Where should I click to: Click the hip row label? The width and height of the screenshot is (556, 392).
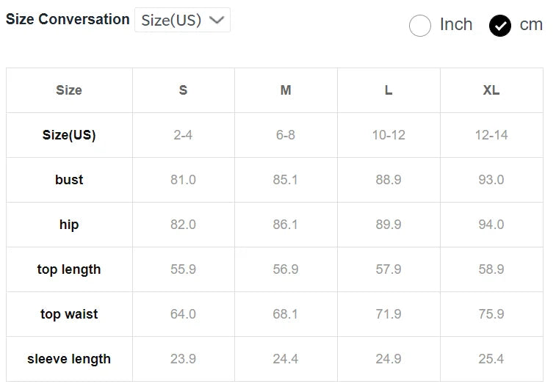[x=69, y=225]
